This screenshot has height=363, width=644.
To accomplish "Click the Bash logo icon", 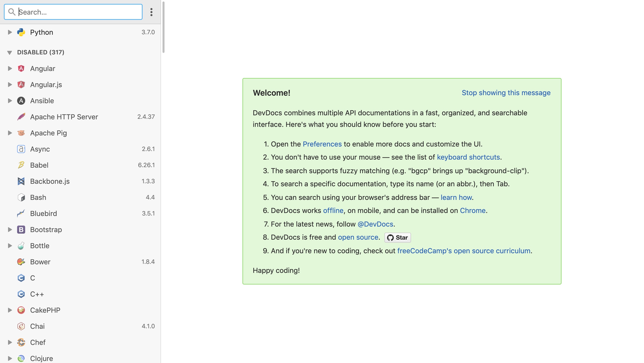I will (21, 197).
